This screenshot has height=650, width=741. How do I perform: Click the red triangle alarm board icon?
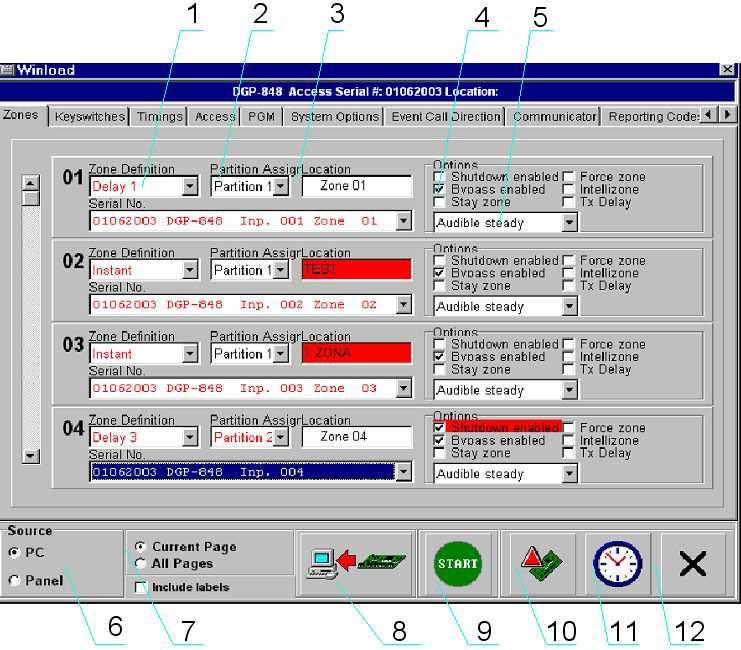[540, 563]
